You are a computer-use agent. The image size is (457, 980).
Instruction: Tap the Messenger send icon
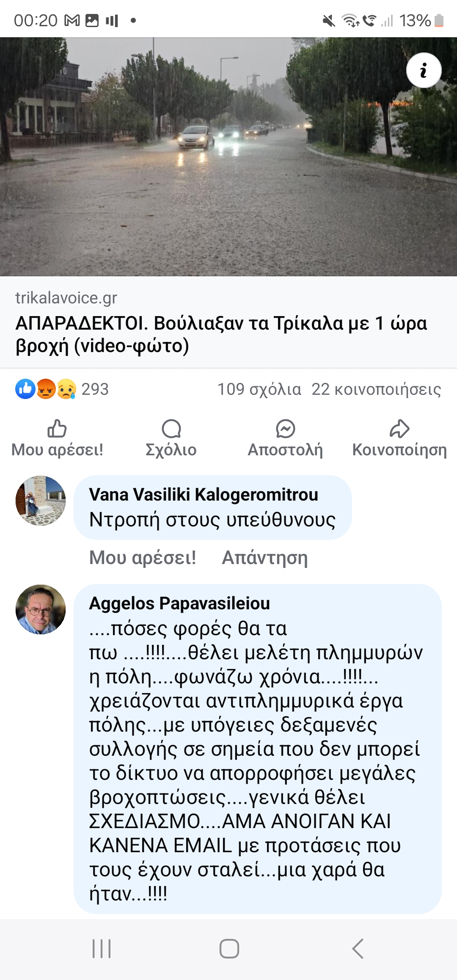coord(285,429)
